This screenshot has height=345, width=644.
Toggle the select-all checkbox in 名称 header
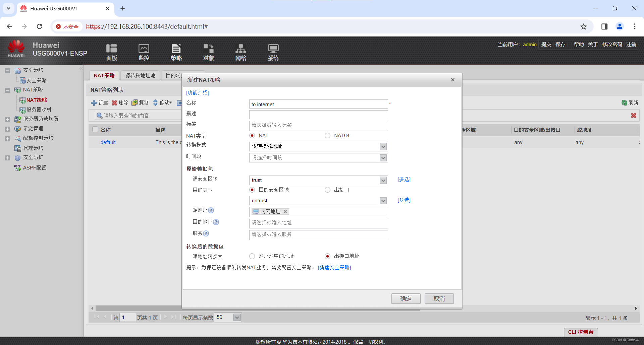[x=95, y=130]
